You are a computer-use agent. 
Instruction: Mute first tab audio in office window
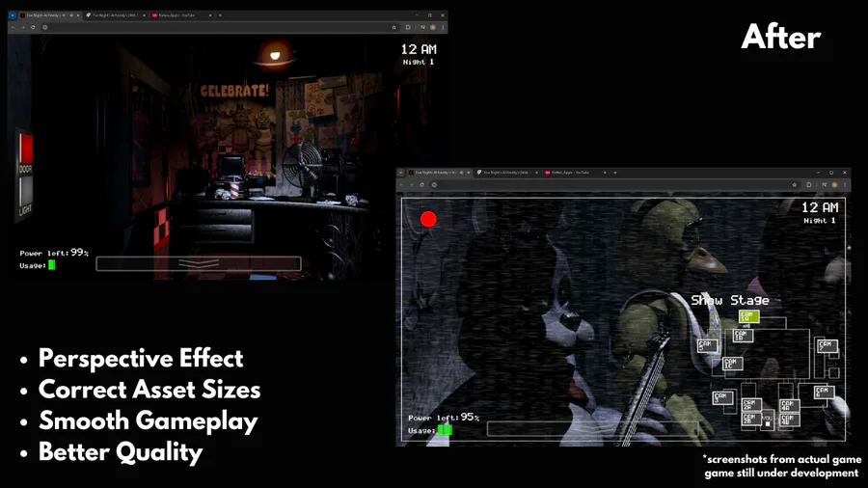71,15
